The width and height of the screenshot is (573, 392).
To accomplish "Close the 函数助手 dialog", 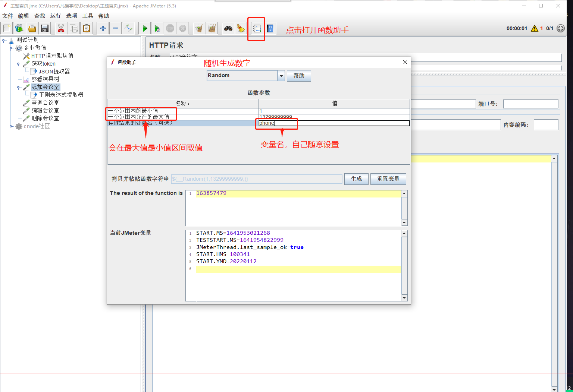I will (x=405, y=62).
